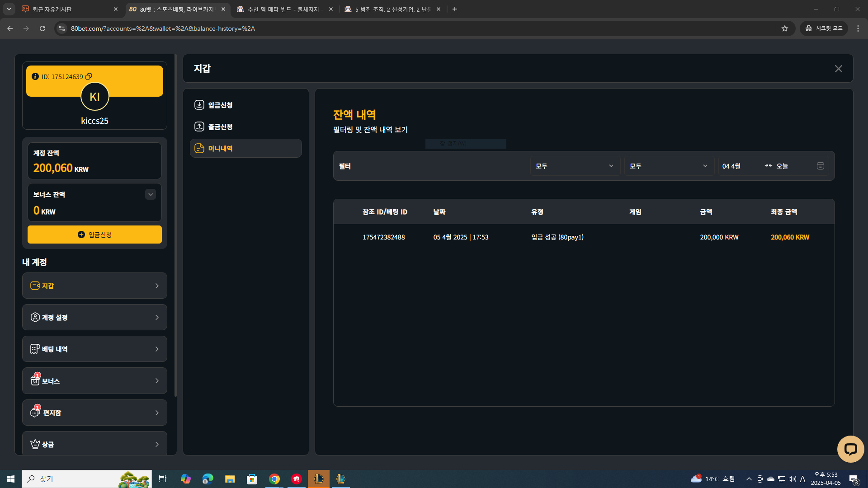Select 입금신청 in wallet menu

click(x=245, y=105)
